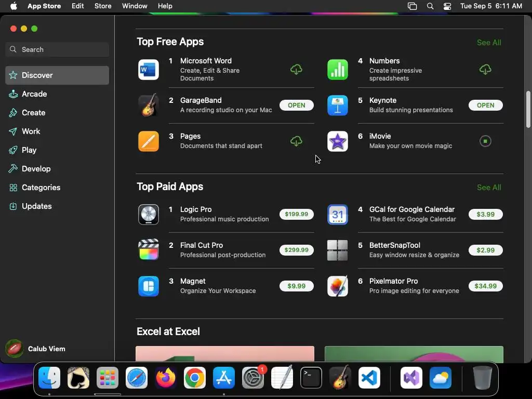Click the BetterSnapTool app icon
The height and width of the screenshot is (399, 532).
pyautogui.click(x=337, y=250)
